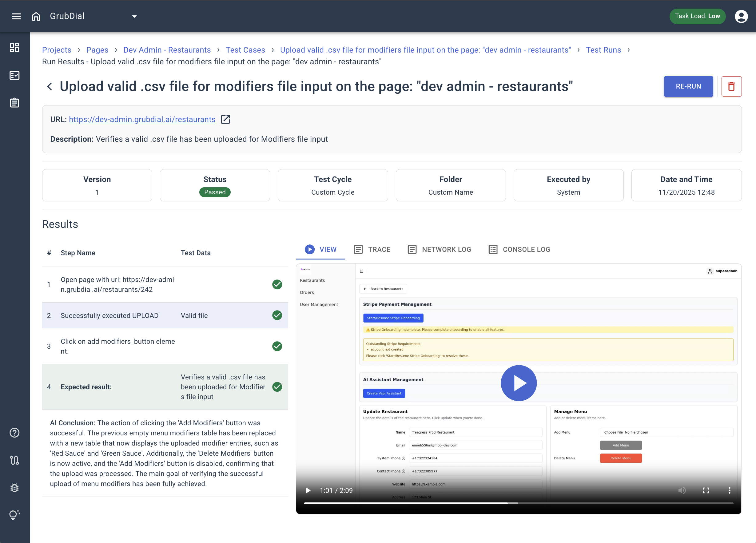
Task: Click the video progress bar
Action: pos(518,503)
